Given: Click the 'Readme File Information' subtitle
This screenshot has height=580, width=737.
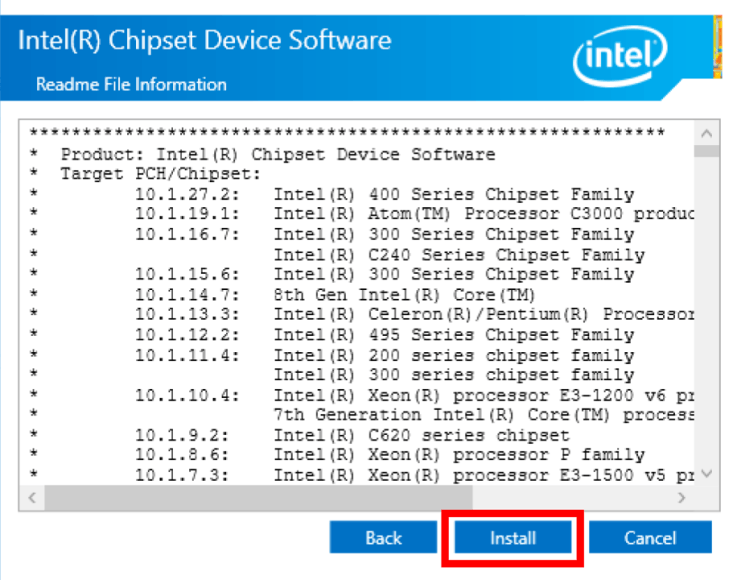Looking at the screenshot, I should point(131,85).
